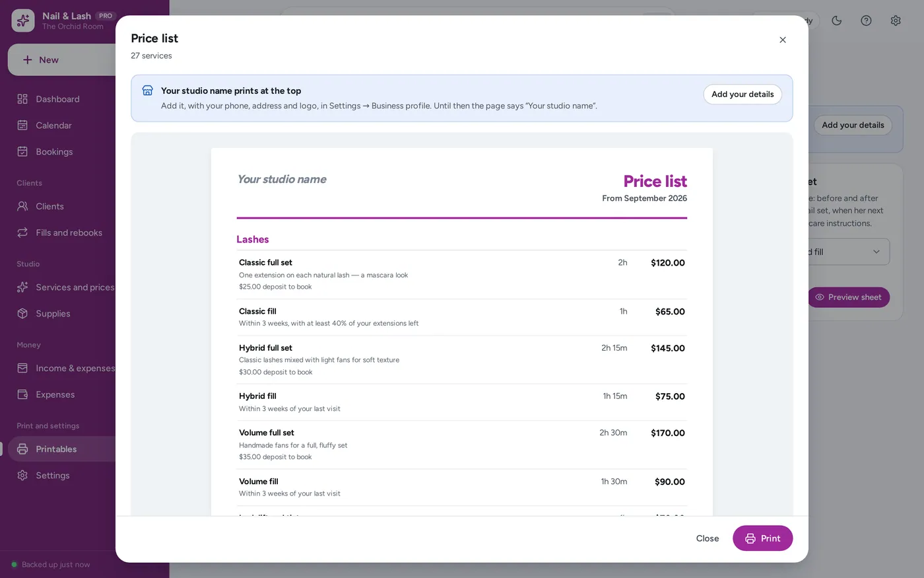Click the Nail & Lash sparkle logo
924x578 pixels.
click(x=23, y=20)
